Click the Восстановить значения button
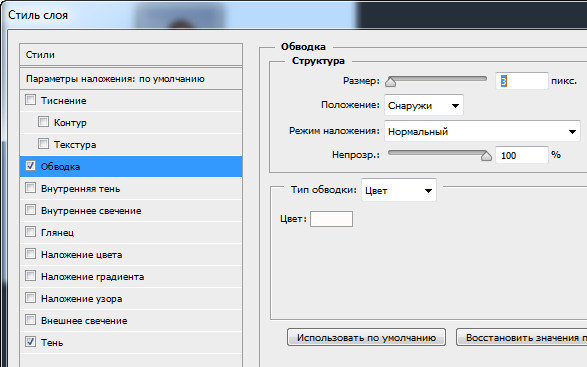Image resolution: width=587 pixels, height=367 pixels. pyautogui.click(x=521, y=337)
